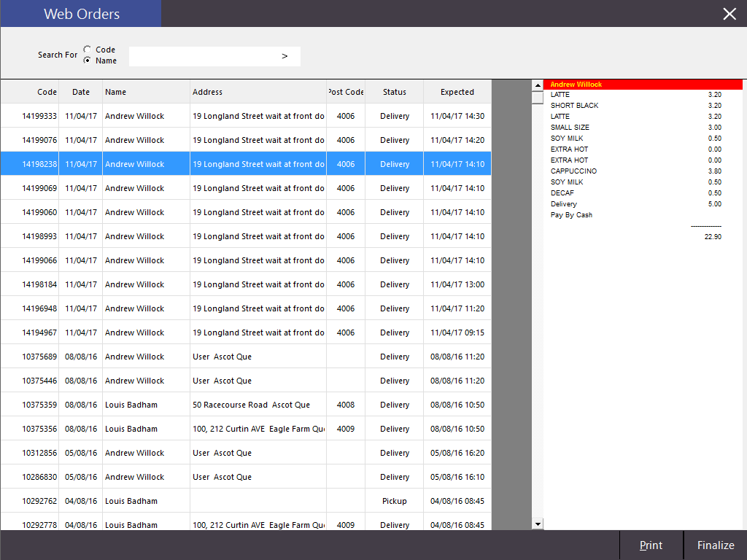Image resolution: width=747 pixels, height=560 pixels.
Task: Click expected time 05/08/16 16:20
Action: (457, 452)
